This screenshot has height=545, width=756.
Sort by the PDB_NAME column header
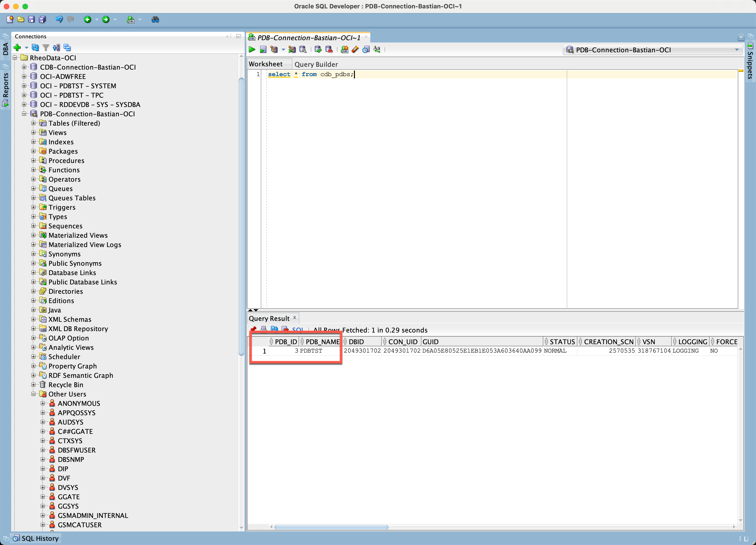pos(320,341)
